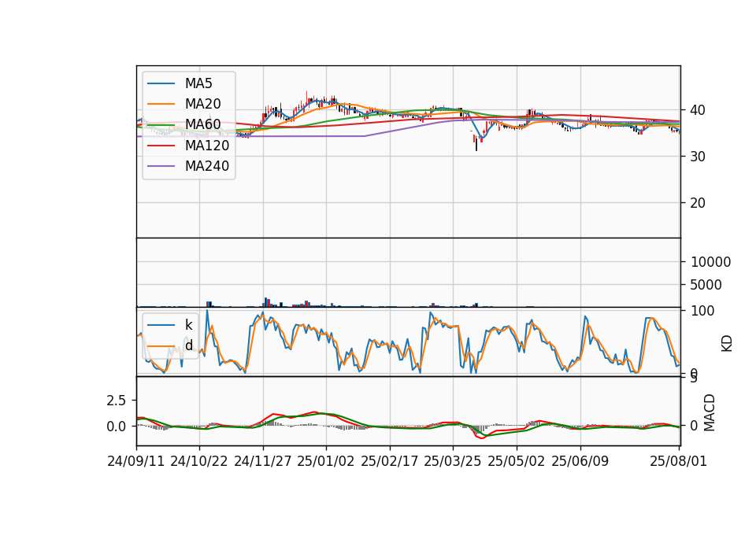
Task: Click the MA5 legend label
Action: click(x=198, y=83)
